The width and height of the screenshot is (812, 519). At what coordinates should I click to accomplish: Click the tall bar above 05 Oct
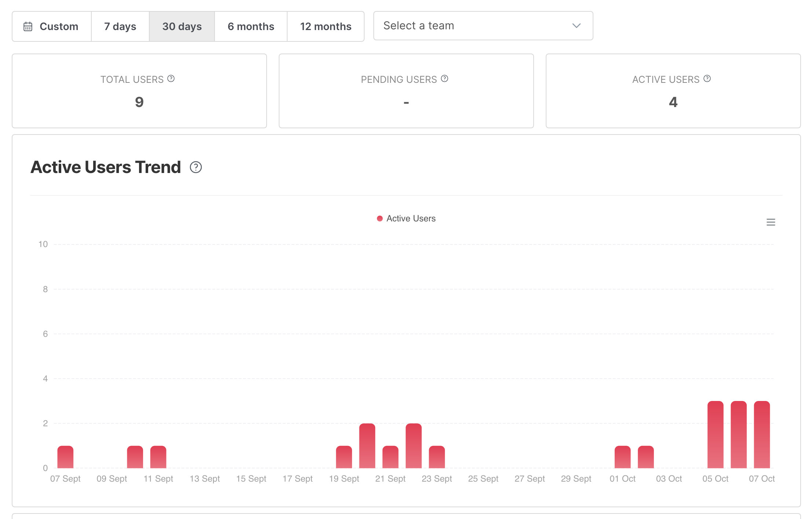pos(716,435)
